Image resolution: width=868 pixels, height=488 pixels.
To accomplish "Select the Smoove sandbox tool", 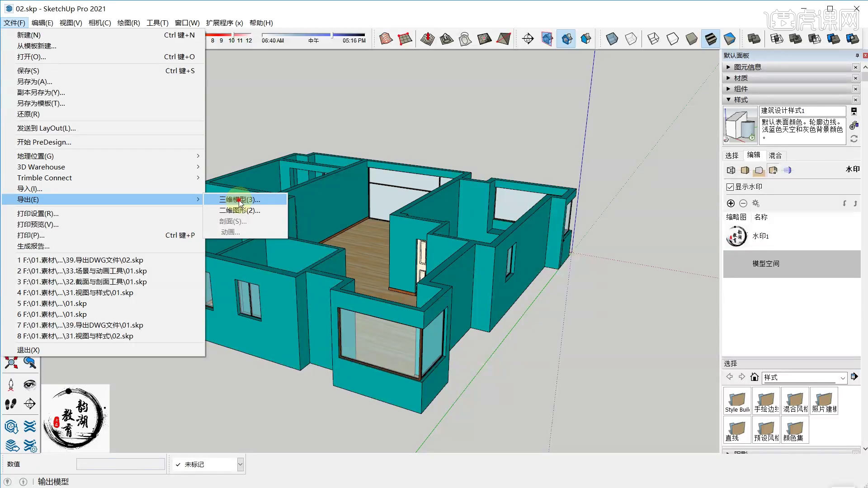I will tap(427, 39).
